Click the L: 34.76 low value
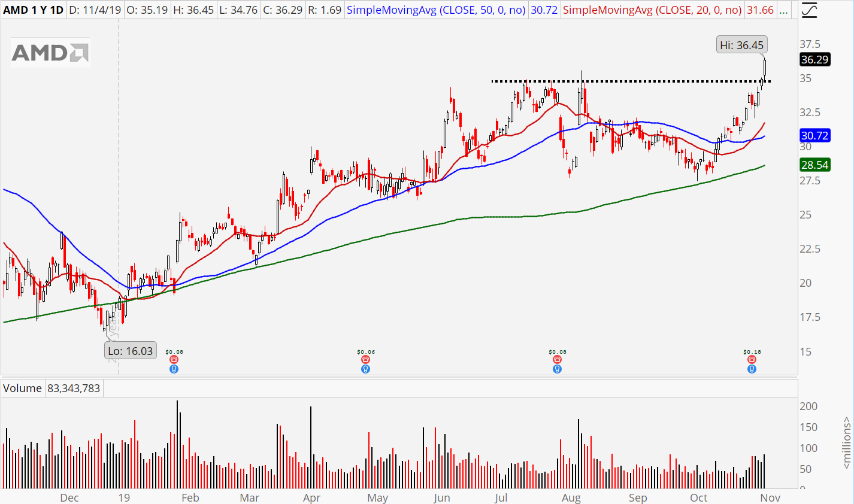 coord(238,10)
